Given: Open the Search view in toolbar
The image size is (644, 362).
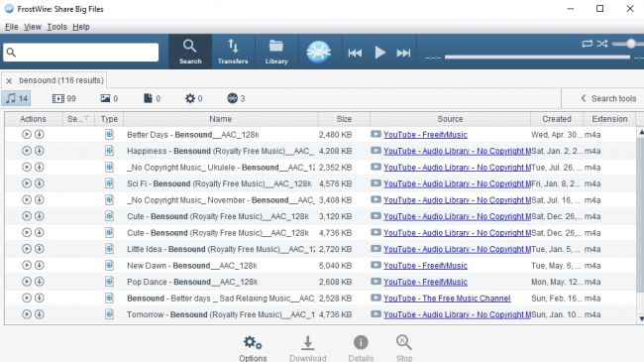Looking at the screenshot, I should [x=190, y=52].
